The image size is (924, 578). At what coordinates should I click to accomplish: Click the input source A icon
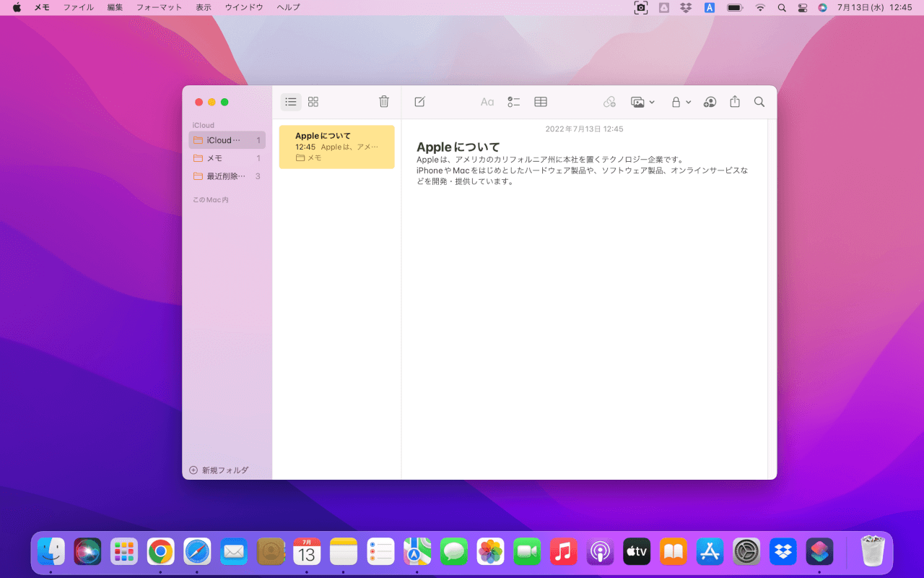[710, 7]
